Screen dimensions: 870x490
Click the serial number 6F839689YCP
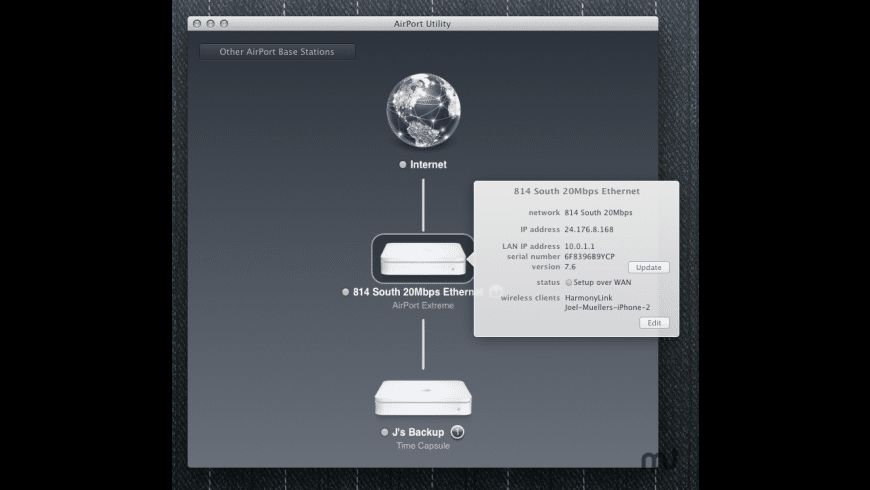pos(589,256)
